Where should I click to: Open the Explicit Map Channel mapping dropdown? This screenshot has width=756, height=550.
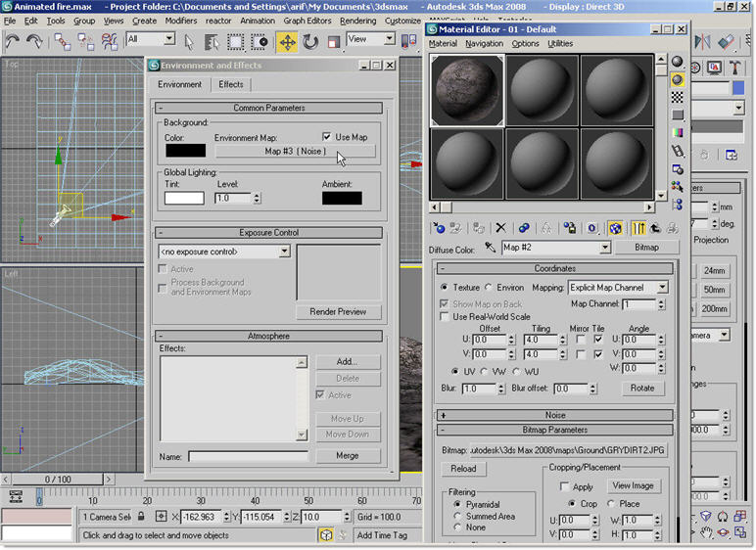click(x=662, y=288)
